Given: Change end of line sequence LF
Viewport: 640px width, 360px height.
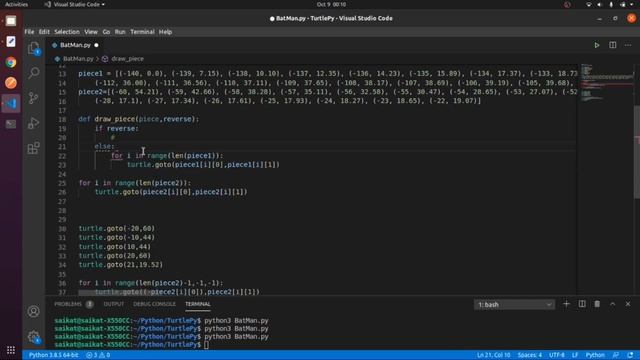Looking at the screenshot, I should point(575,355).
